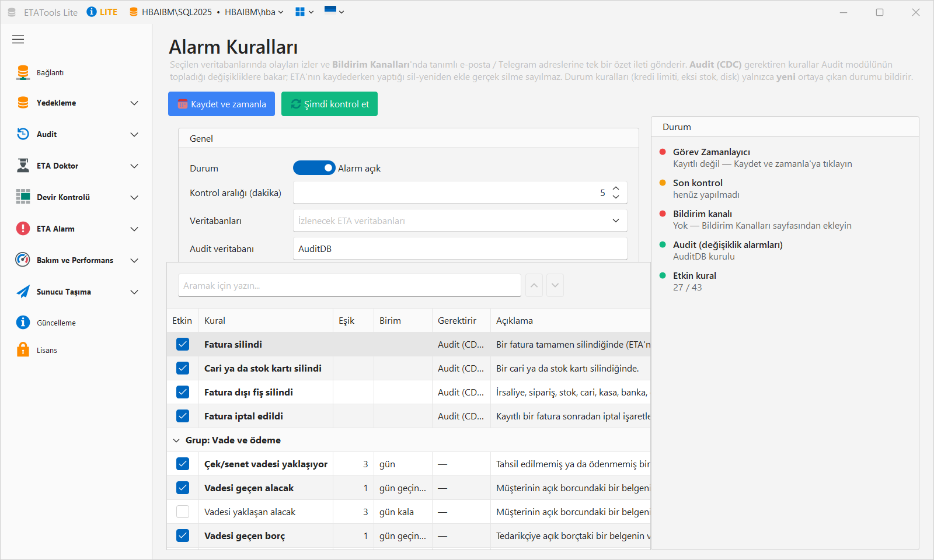Click the ETA Doktor icon
Viewport: 934px width, 560px height.
tap(23, 166)
